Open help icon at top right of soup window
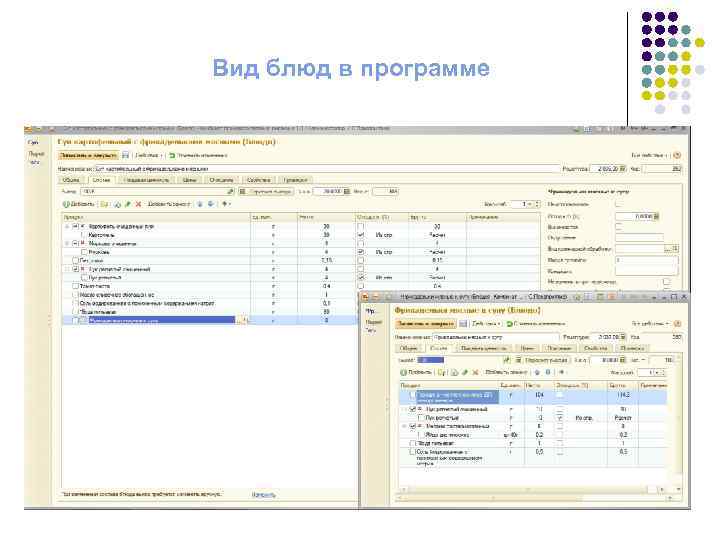 (x=677, y=156)
